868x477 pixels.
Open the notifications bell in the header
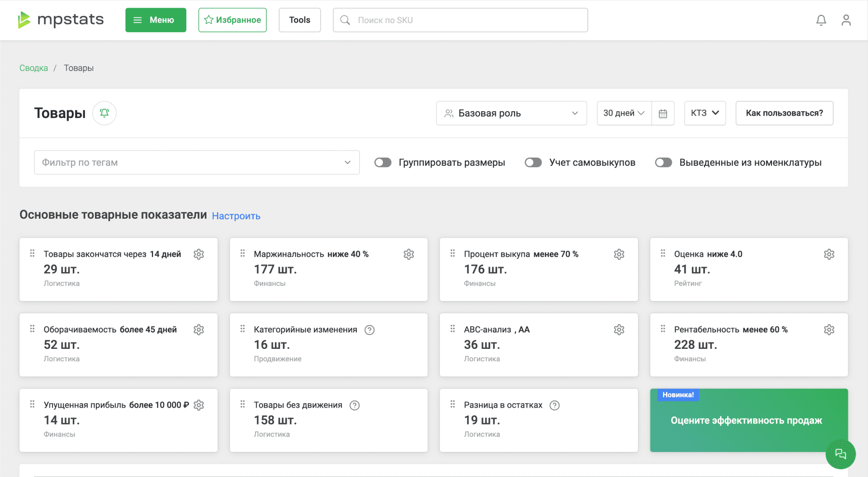tap(821, 20)
